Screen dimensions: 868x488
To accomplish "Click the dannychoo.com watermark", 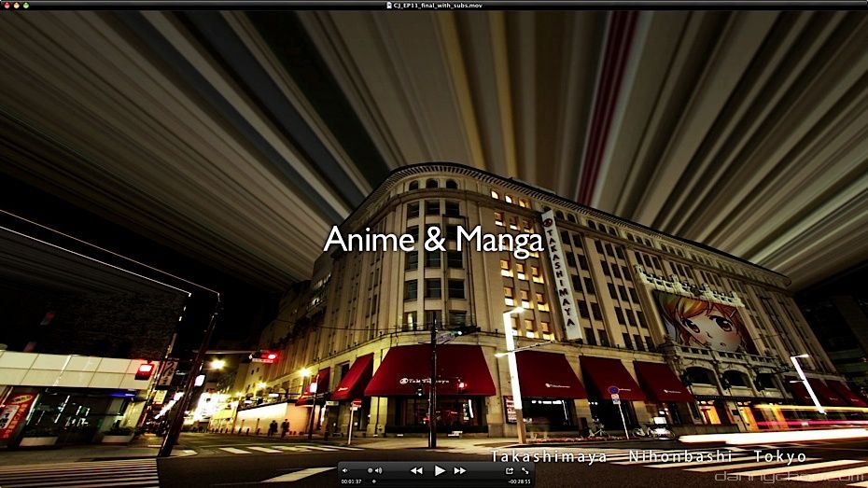I will [x=789, y=477].
